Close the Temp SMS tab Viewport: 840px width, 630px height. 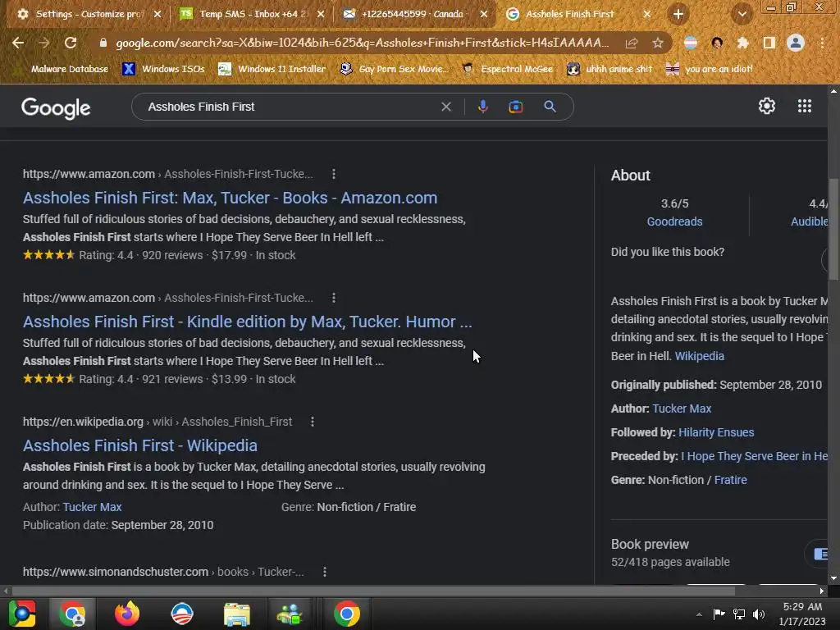tap(321, 15)
